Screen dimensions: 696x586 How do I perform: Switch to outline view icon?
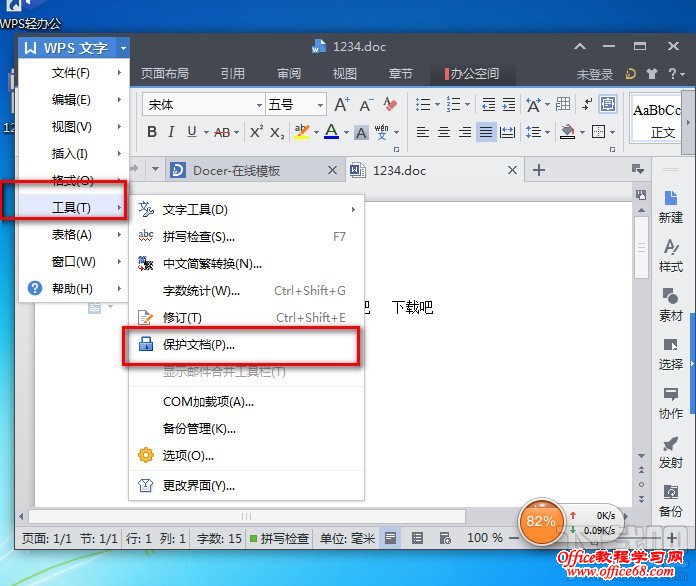click(417, 538)
